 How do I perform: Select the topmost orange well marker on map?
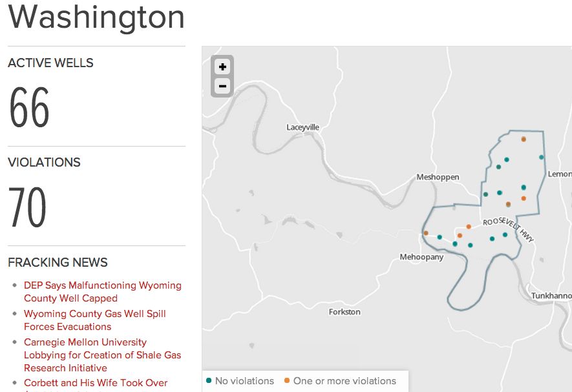524,139
